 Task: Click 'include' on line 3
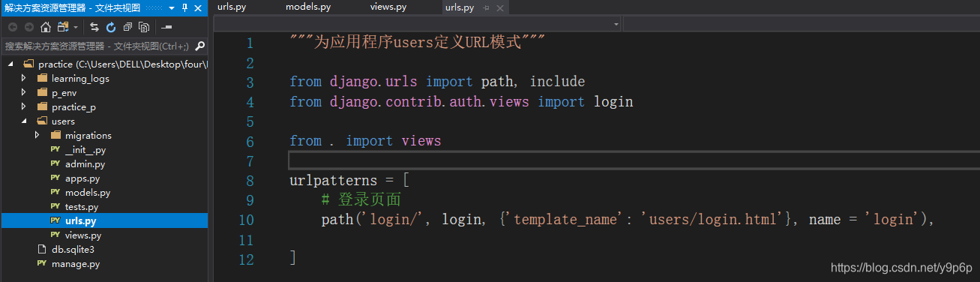557,81
